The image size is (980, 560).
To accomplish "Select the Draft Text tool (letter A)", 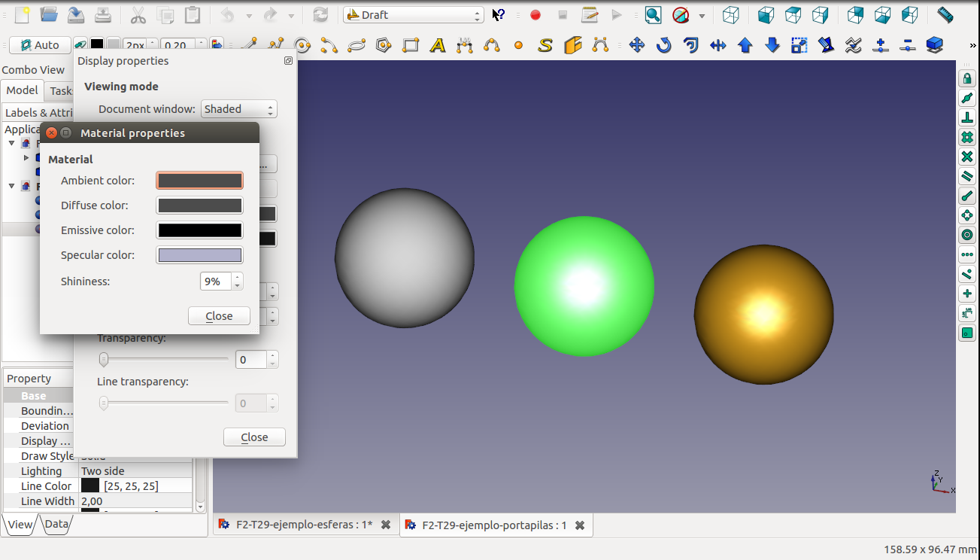I will tap(437, 46).
